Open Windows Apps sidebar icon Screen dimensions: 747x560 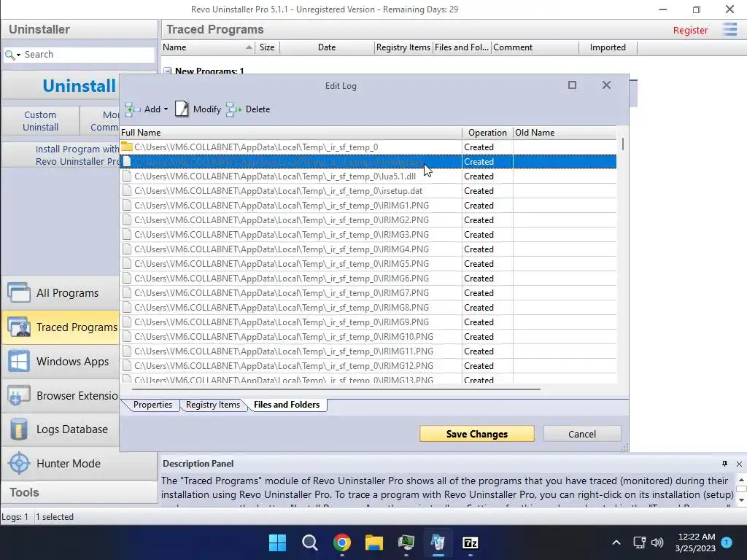click(x=19, y=362)
